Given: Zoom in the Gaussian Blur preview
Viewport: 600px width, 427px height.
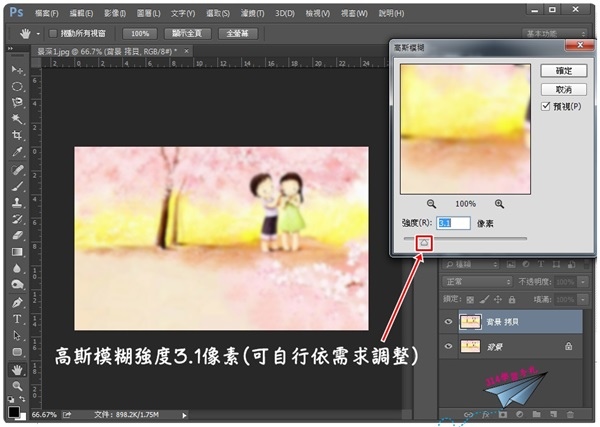Looking at the screenshot, I should click(x=499, y=204).
